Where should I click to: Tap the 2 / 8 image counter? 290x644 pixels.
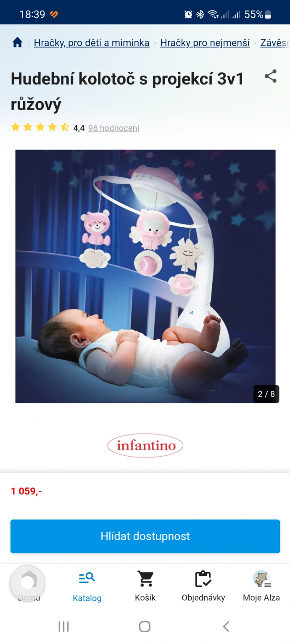coord(266,394)
